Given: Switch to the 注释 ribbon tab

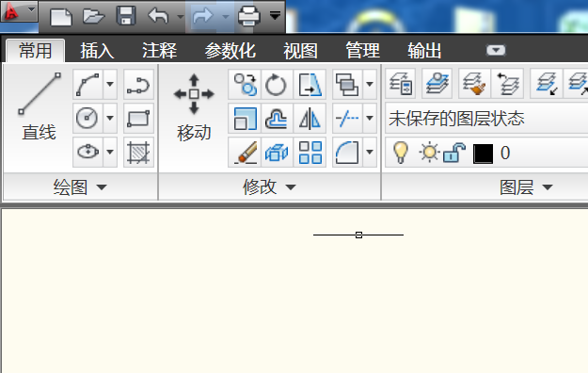Looking at the screenshot, I should 159,50.
